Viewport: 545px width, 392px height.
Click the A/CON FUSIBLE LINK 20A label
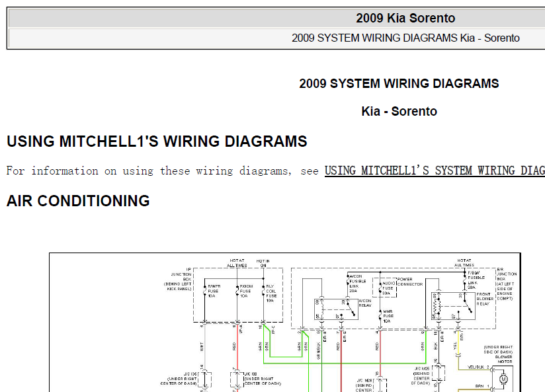pyautogui.click(x=358, y=284)
